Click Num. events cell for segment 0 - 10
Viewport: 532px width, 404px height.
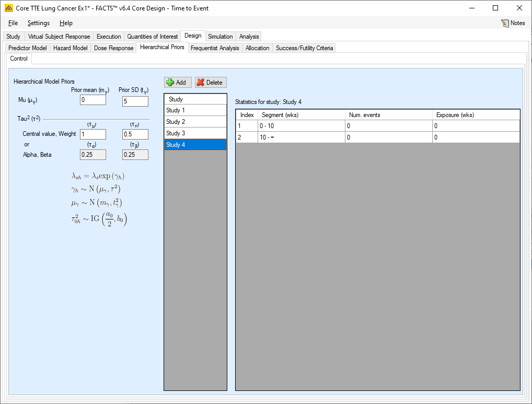tap(388, 126)
